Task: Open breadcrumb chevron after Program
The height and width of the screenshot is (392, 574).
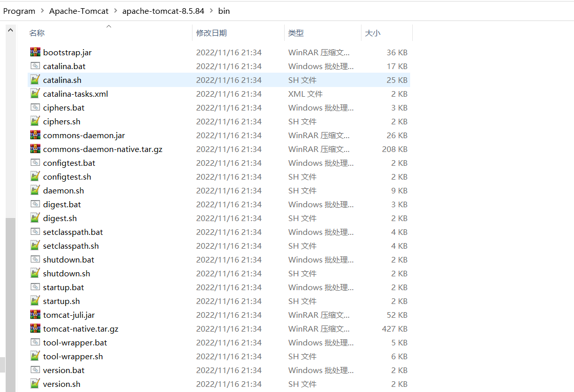Action: (x=42, y=11)
